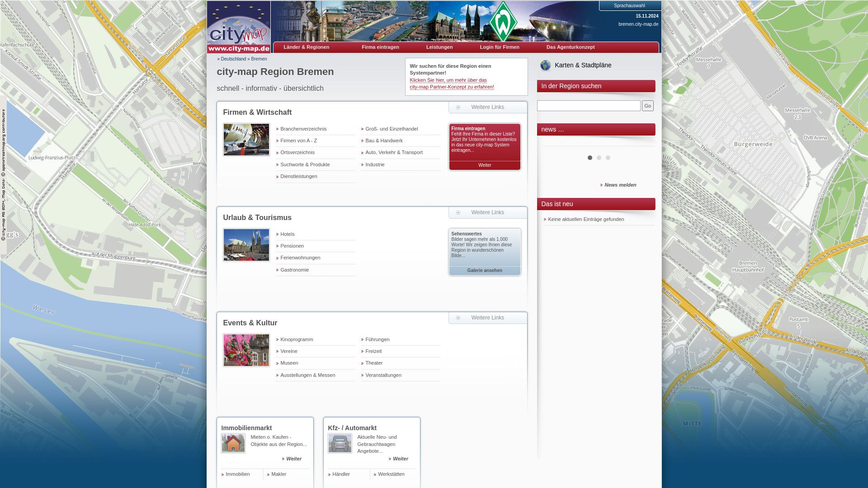Open the Theater link
Screen dimensions: 868x488
click(374, 363)
